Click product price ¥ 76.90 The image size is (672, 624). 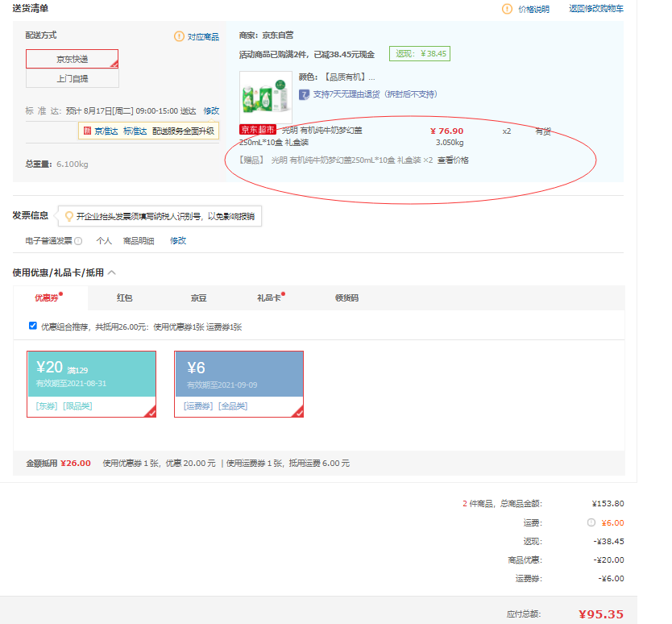coord(446,131)
